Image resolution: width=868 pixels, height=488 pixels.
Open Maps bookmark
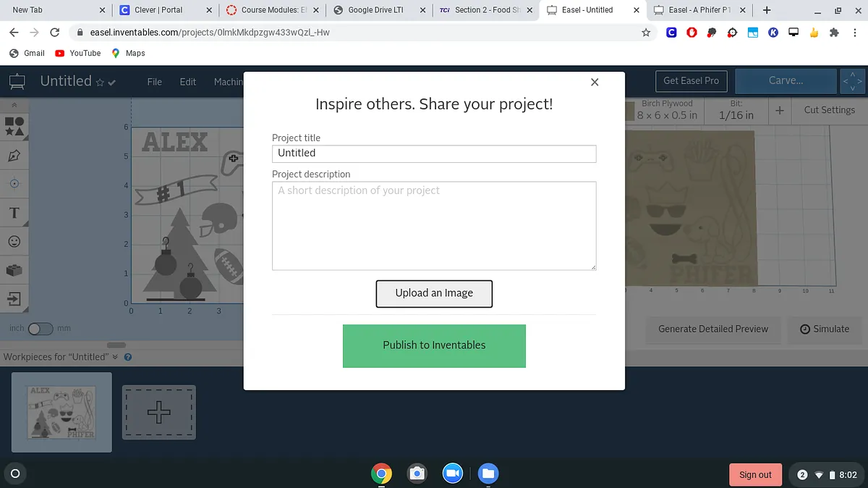tap(128, 53)
